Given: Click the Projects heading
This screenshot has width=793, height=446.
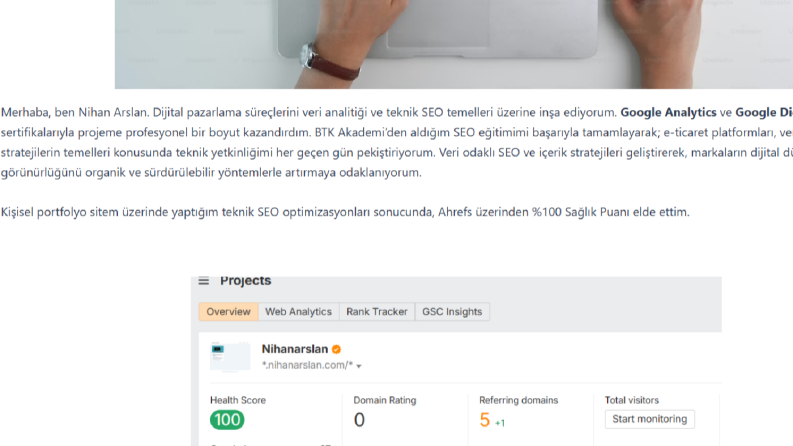Looking at the screenshot, I should point(245,281).
